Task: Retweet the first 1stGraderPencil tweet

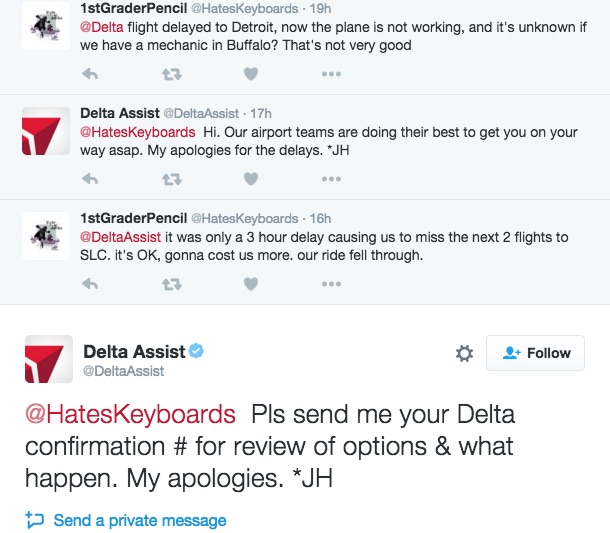Action: [x=171, y=74]
